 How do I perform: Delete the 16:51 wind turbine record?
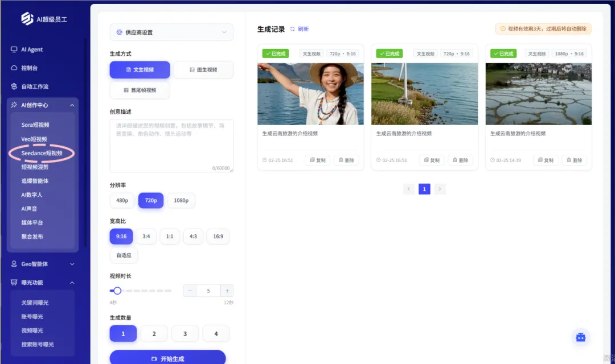tap(461, 160)
